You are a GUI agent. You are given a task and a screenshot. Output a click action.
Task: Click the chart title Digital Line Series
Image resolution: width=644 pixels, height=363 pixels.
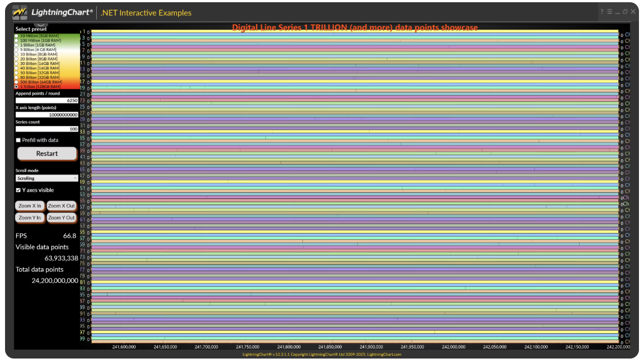point(355,27)
